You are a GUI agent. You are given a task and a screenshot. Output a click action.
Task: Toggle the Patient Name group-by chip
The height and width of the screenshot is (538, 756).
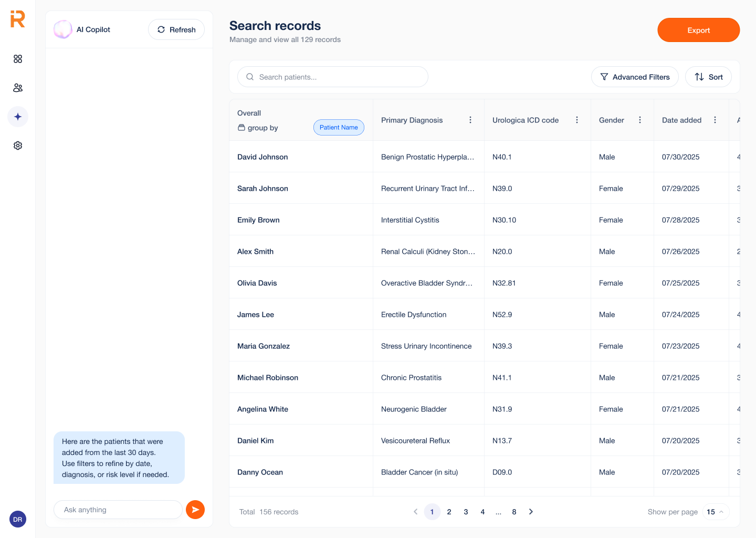coord(339,128)
